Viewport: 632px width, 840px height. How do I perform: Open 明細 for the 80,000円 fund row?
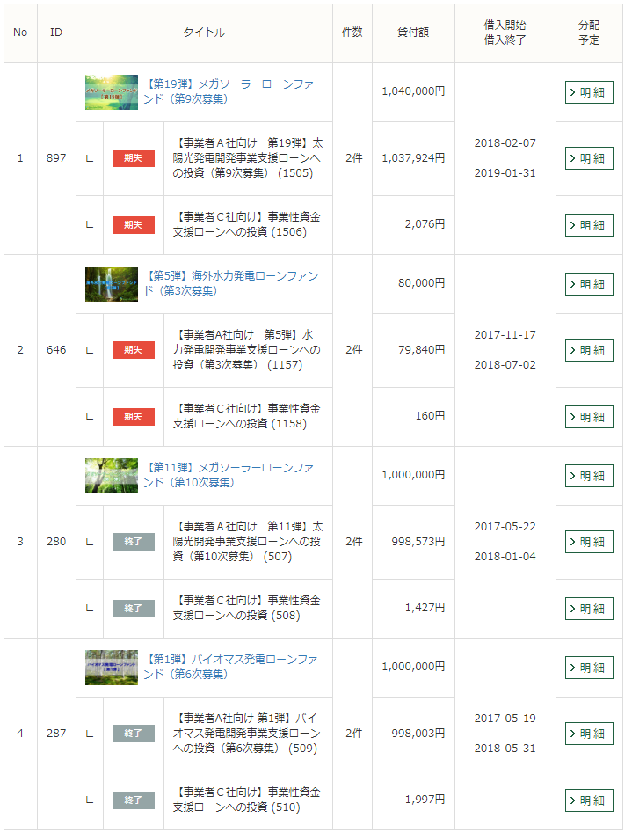point(589,284)
